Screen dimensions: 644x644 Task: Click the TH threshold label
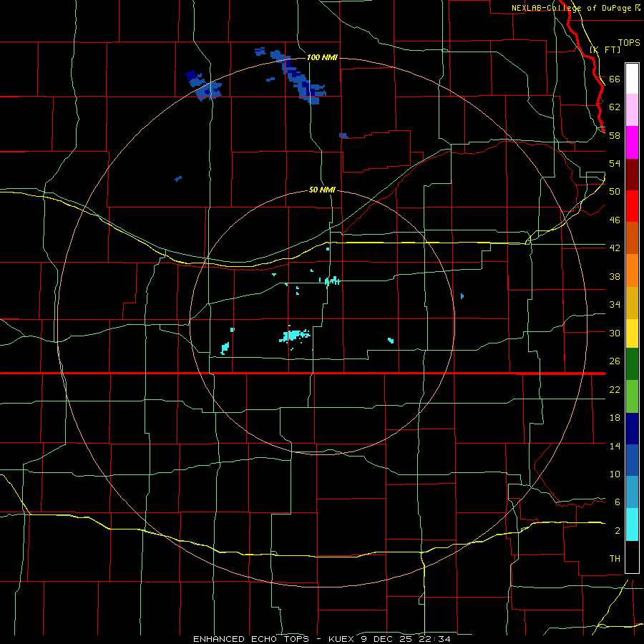coord(615,559)
